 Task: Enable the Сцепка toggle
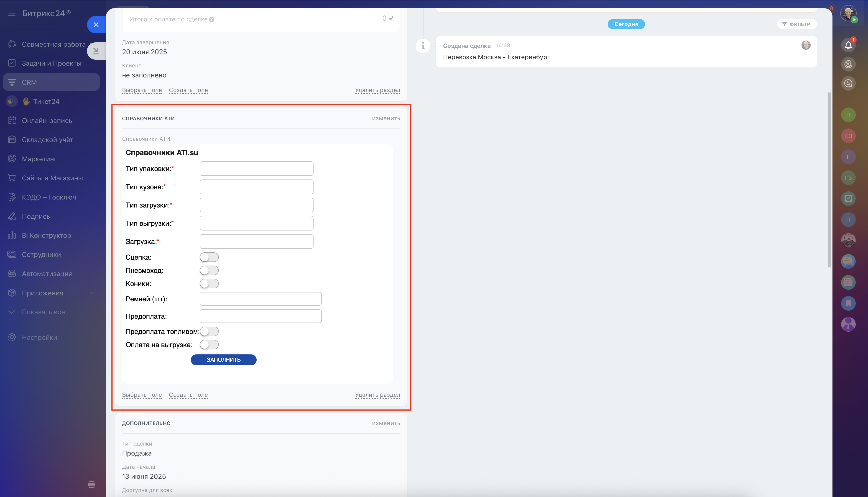pyautogui.click(x=209, y=257)
